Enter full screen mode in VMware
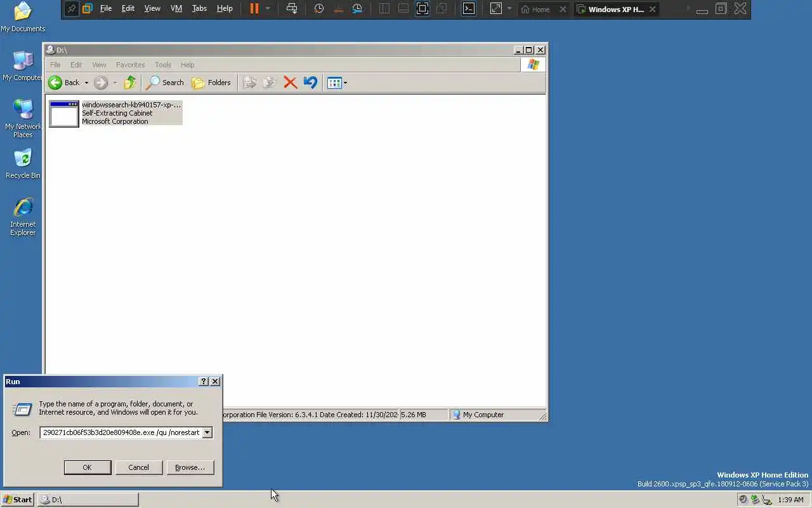 [x=422, y=9]
